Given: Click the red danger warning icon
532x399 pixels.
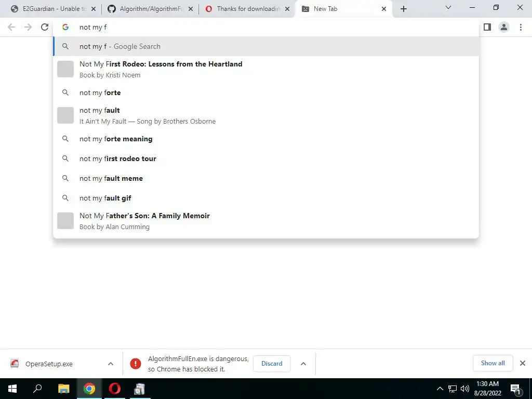Looking at the screenshot, I should click(136, 364).
